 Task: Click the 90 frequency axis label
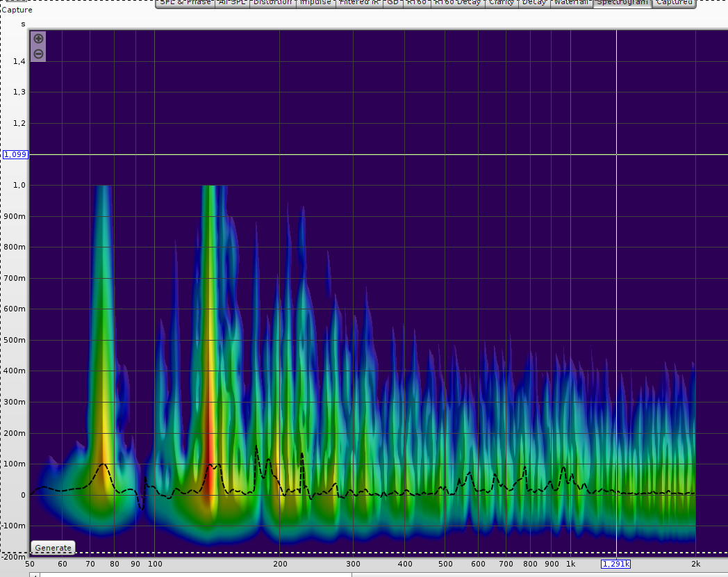pos(135,564)
